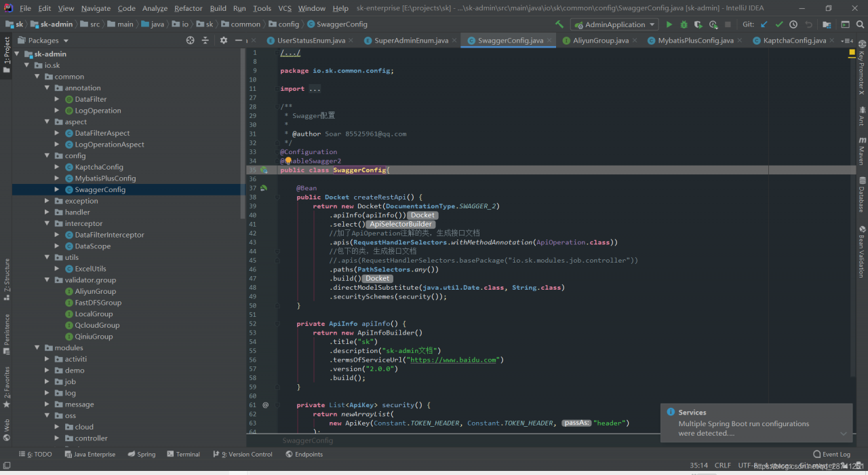Run with Coverage shield icon
Screen dimensions: 868x475
[x=698, y=24]
